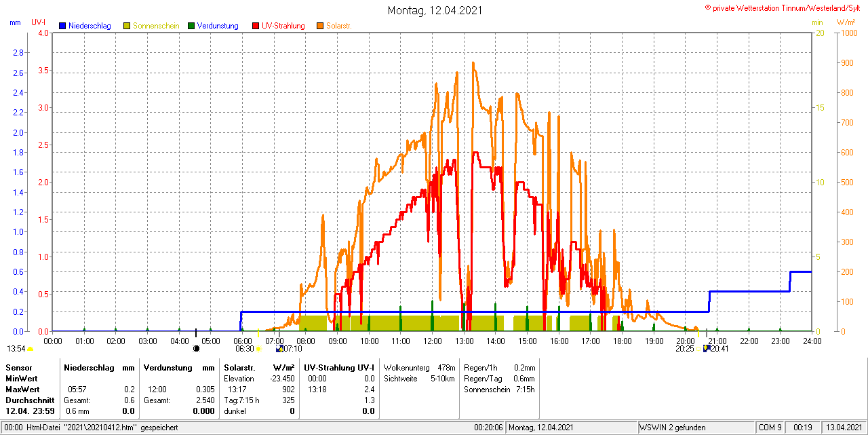Click the Durchschnitt row label

(x=30, y=400)
